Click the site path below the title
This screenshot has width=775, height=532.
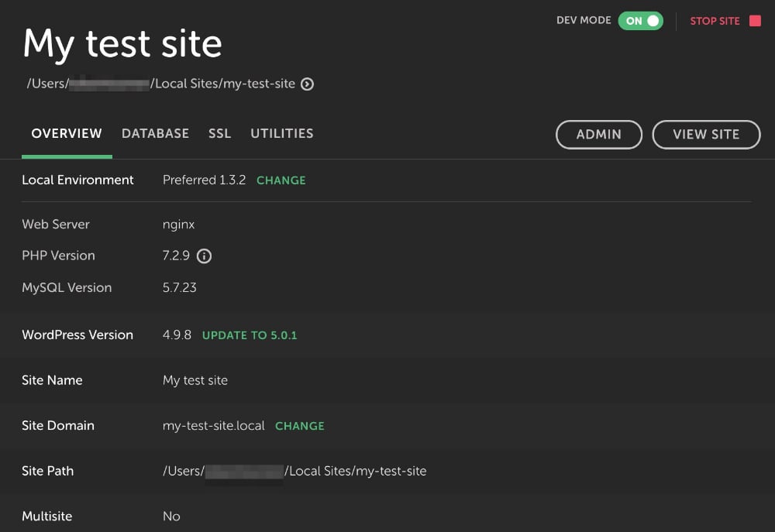[159, 84]
